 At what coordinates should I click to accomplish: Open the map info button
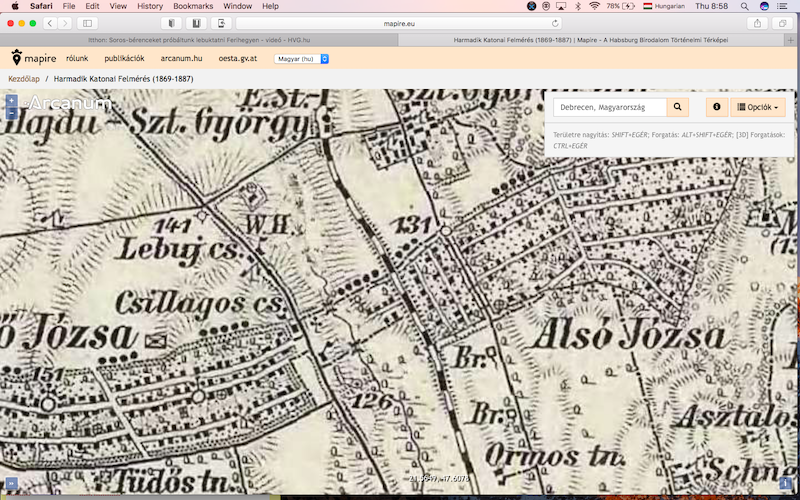717,107
